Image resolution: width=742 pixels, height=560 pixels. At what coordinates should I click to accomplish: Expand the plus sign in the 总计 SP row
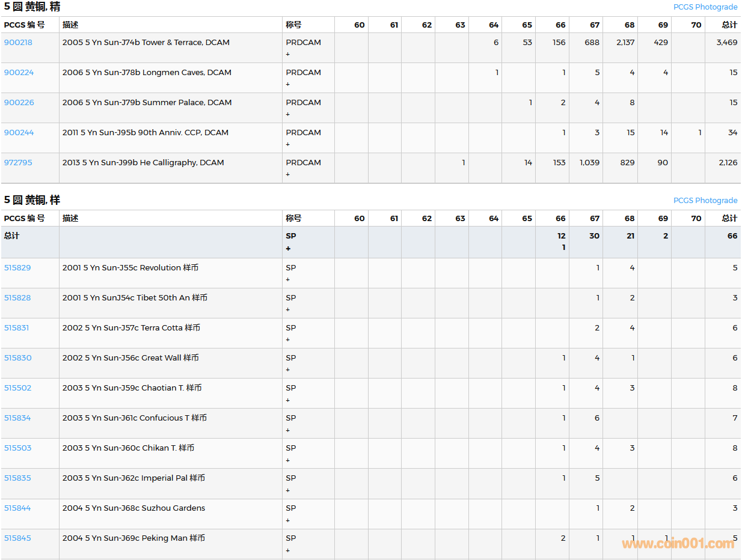pos(288,248)
